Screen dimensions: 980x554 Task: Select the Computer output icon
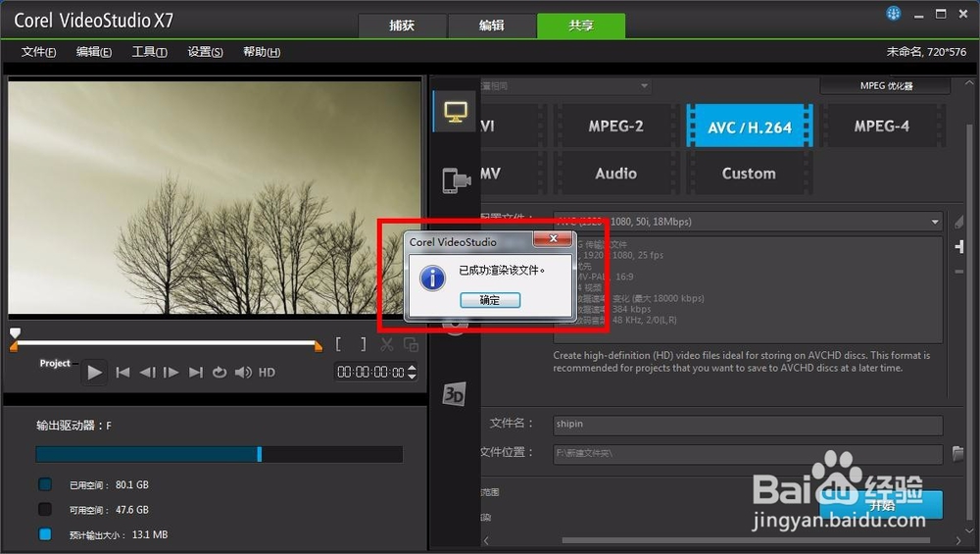(x=456, y=112)
